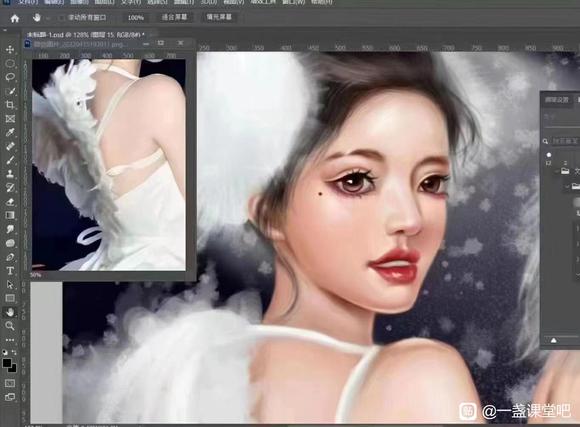Toggle Quick Mask mode icon
The height and width of the screenshot is (427, 580).
click(10, 383)
